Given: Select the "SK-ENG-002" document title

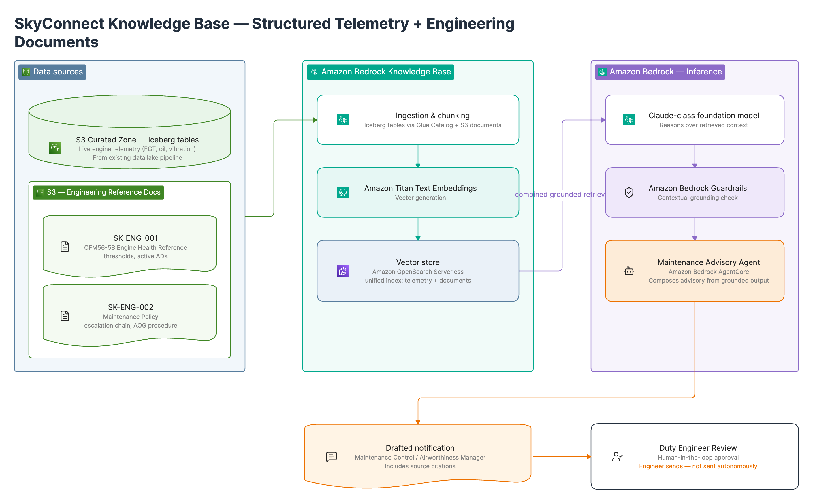Looking at the screenshot, I should (131, 307).
